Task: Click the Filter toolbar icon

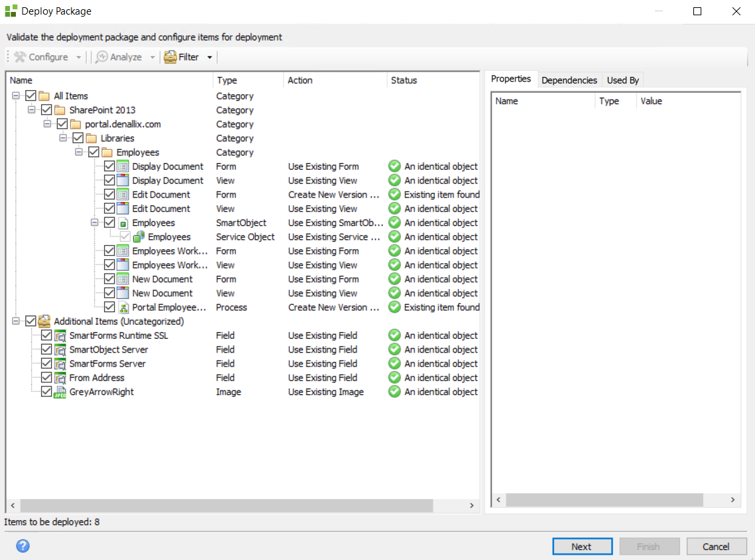Action: point(170,57)
